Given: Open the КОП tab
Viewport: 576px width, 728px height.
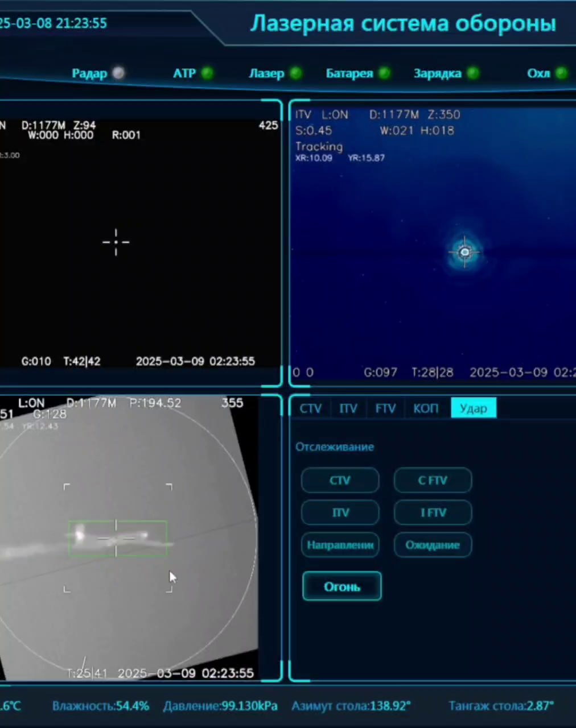Looking at the screenshot, I should point(426,408).
